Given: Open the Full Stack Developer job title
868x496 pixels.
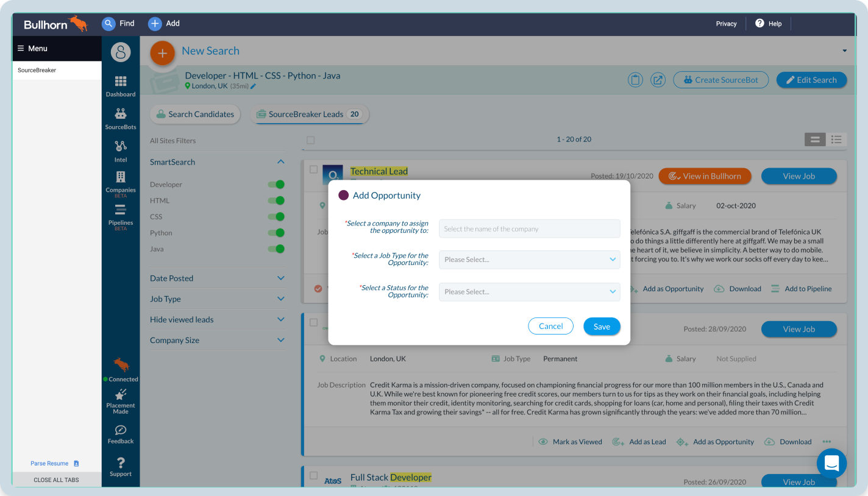Looking at the screenshot, I should (x=391, y=477).
